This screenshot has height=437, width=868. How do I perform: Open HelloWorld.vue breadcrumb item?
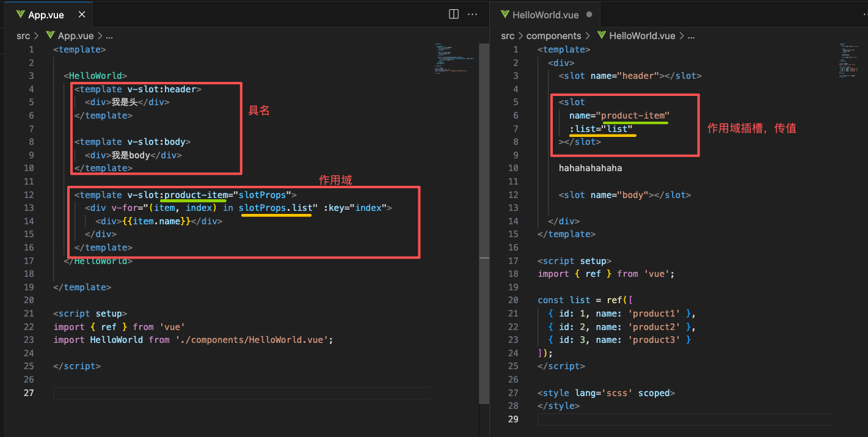point(642,36)
